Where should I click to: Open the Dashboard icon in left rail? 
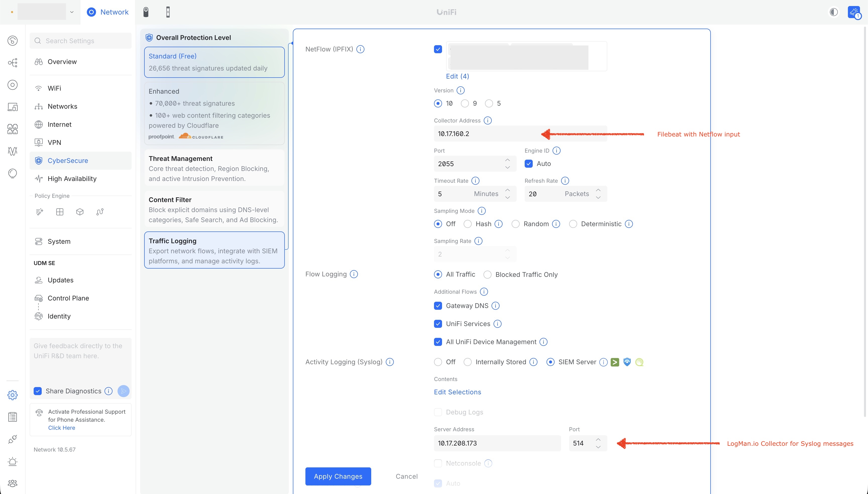[13, 41]
